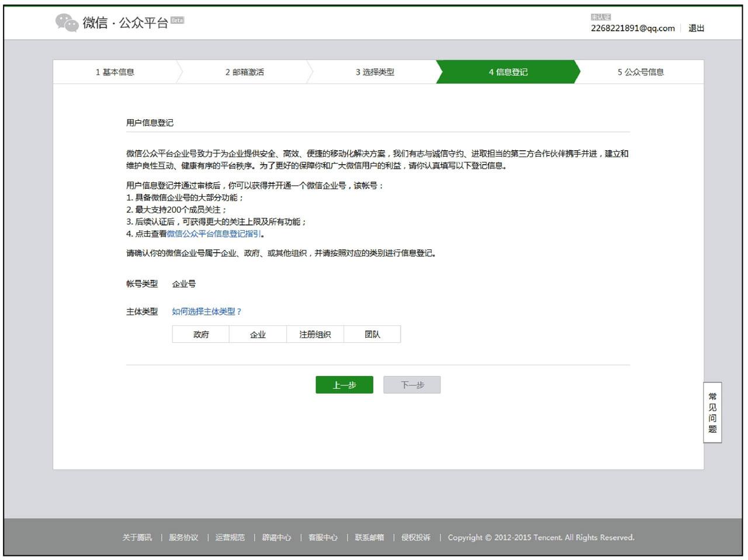Click the 帐号类型 label
The height and width of the screenshot is (560, 748).
coord(142,284)
